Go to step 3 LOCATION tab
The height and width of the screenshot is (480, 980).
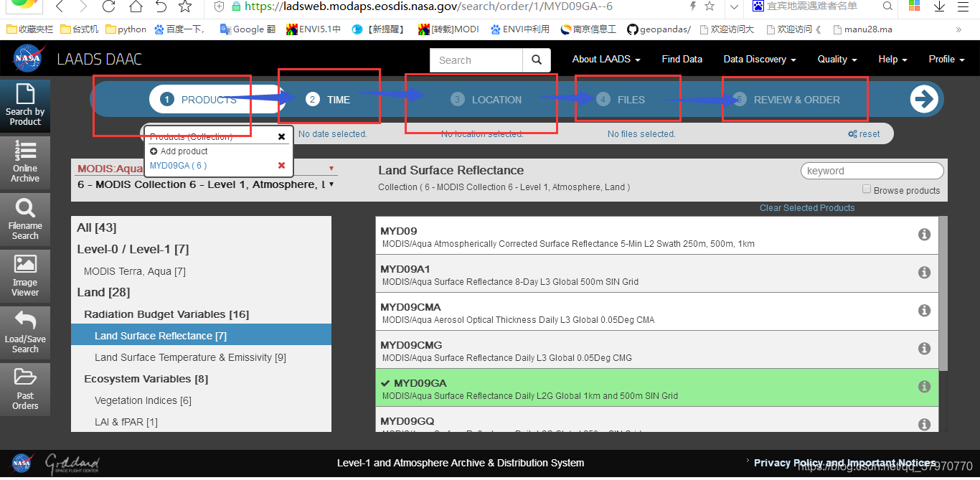coord(486,100)
